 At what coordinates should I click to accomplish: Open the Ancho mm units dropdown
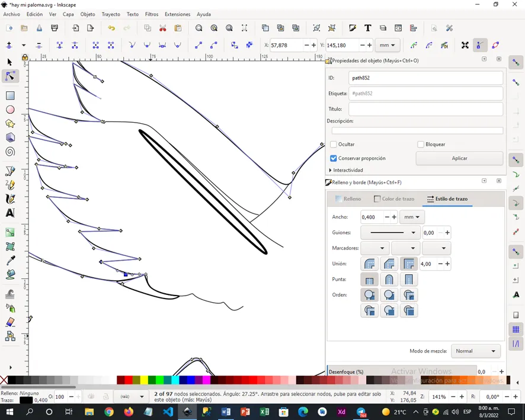pos(412,217)
